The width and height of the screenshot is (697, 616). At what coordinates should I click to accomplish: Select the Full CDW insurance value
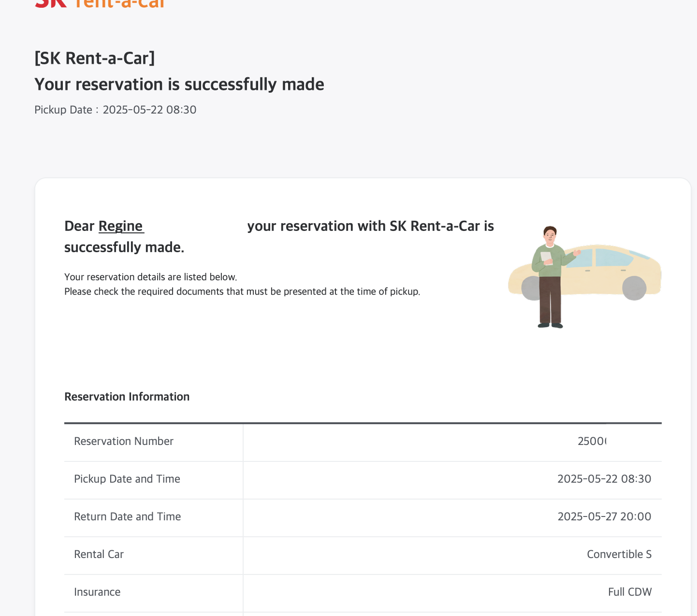(629, 592)
